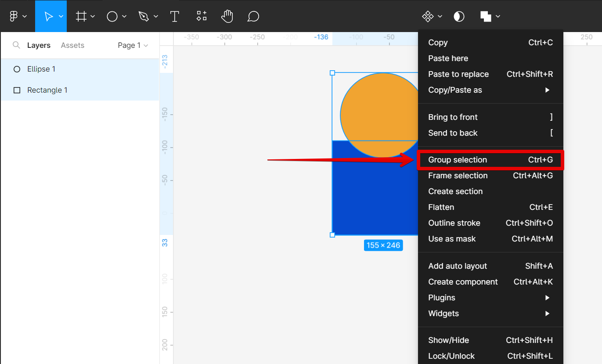Expand the shape tools dropdown arrow

tap(124, 16)
